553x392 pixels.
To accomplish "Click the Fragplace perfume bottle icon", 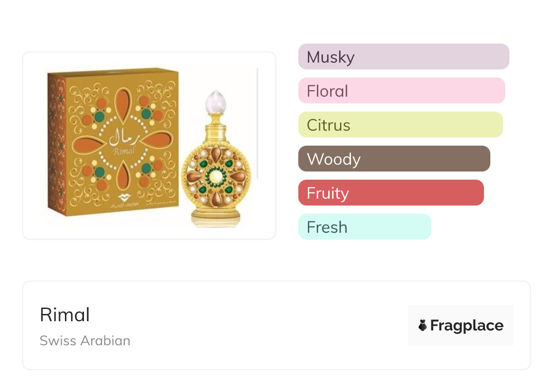I will click(x=423, y=325).
